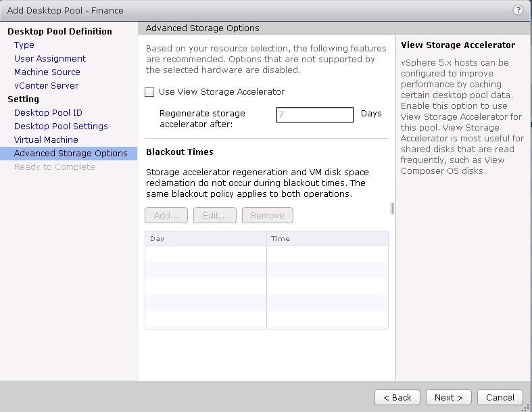Click the help question mark icon
The height and width of the screenshot is (412, 532).
518,10
